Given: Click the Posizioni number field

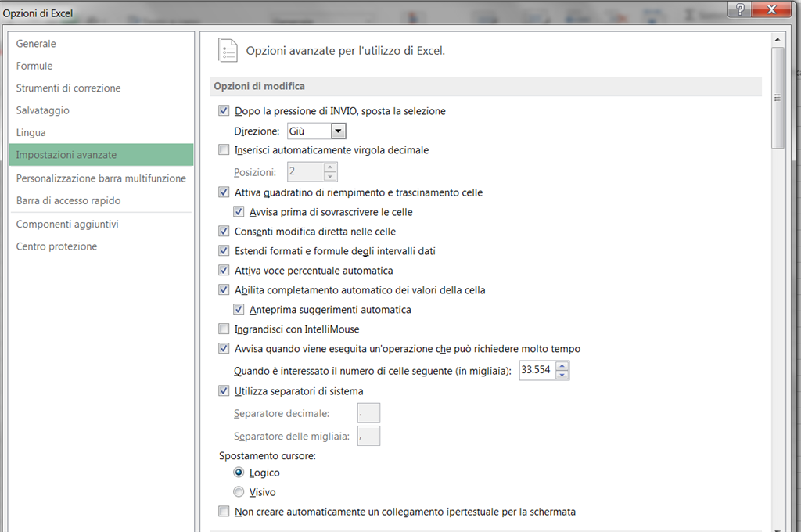Looking at the screenshot, I should pyautogui.click(x=306, y=171).
